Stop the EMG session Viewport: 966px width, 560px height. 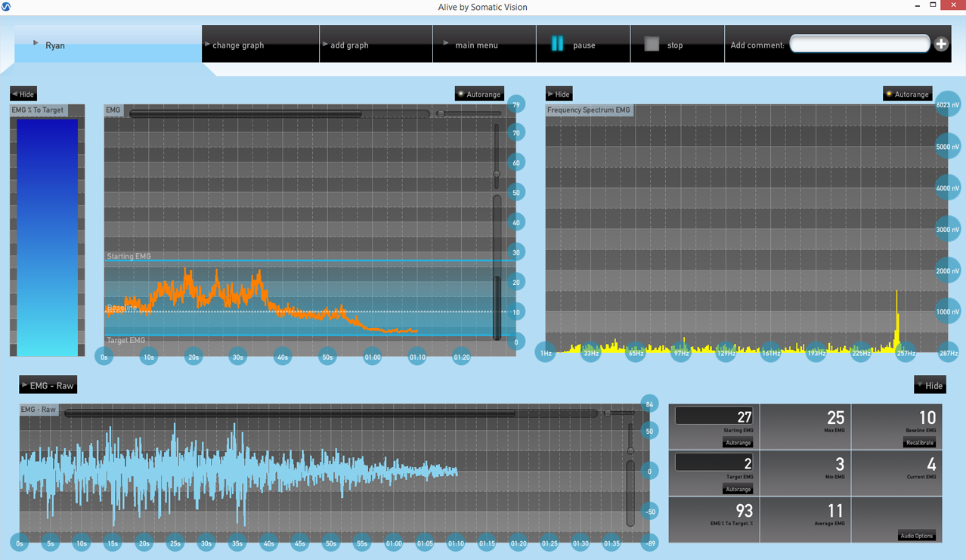coord(664,45)
